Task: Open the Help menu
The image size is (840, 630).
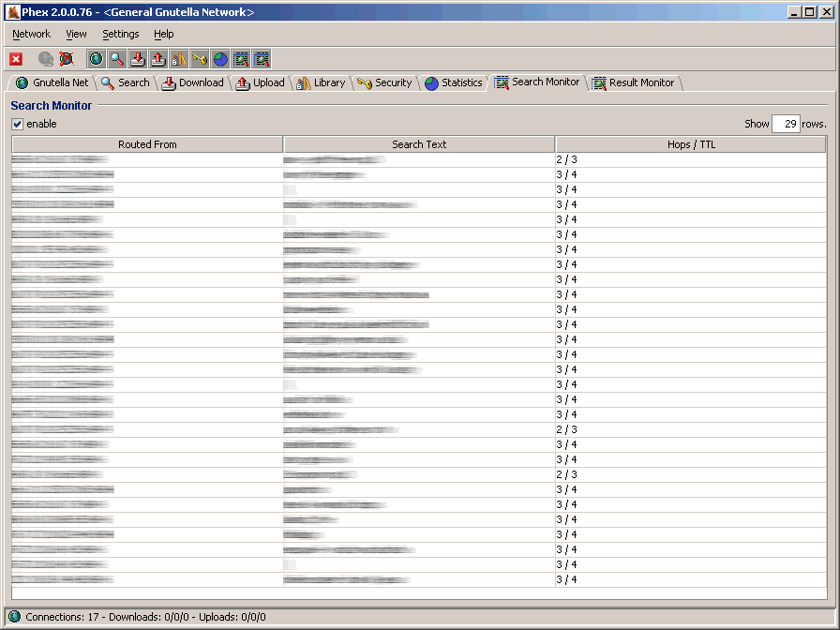Action: tap(163, 34)
